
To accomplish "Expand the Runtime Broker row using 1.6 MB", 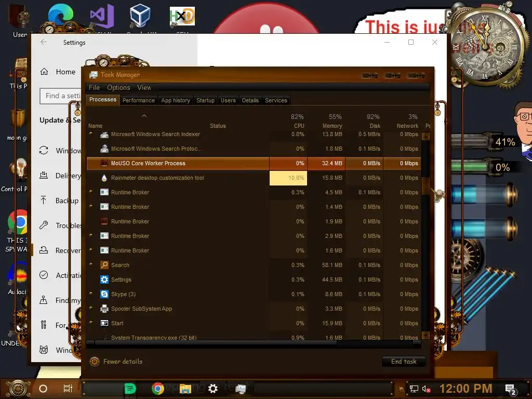I will point(91,250).
